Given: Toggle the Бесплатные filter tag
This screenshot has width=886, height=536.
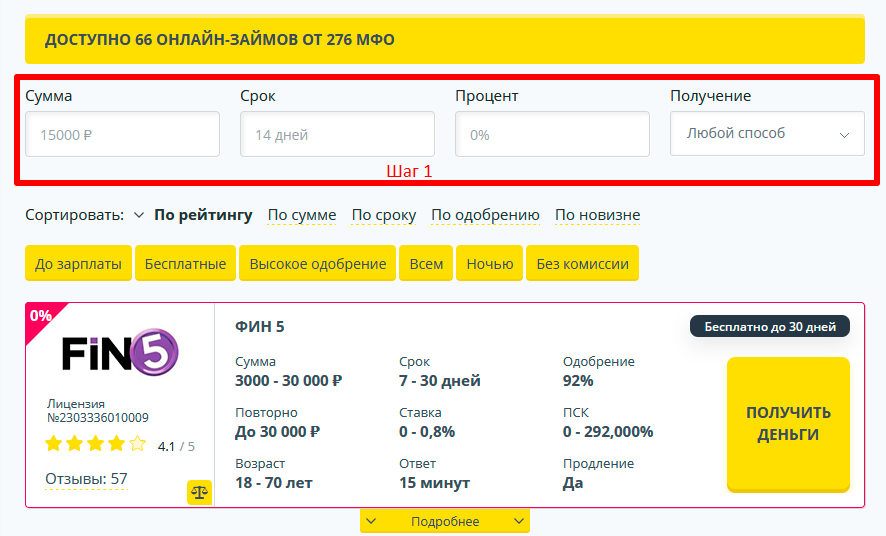Looking at the screenshot, I should coord(186,264).
